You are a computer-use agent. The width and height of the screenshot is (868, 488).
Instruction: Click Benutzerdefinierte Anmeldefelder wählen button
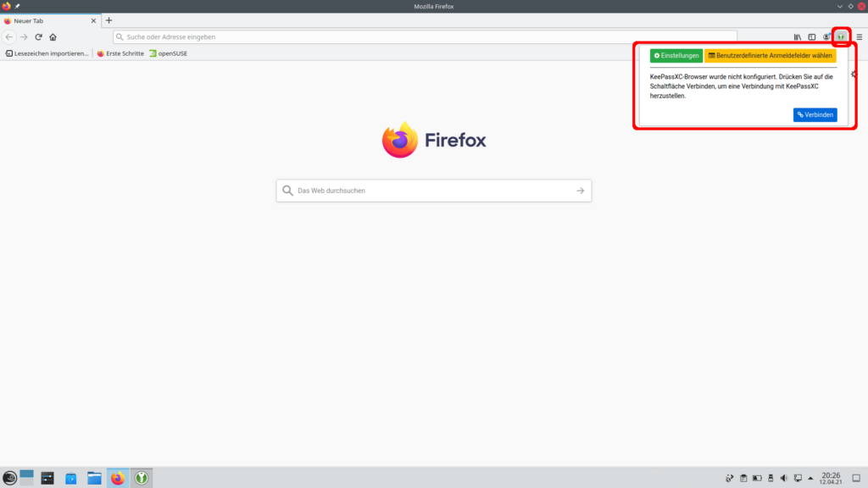coord(770,55)
